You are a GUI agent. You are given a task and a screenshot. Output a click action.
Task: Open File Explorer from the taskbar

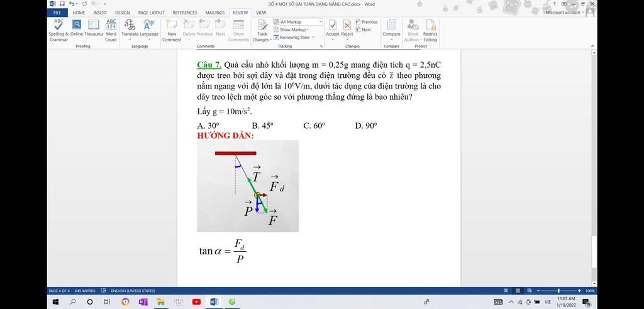click(x=160, y=302)
